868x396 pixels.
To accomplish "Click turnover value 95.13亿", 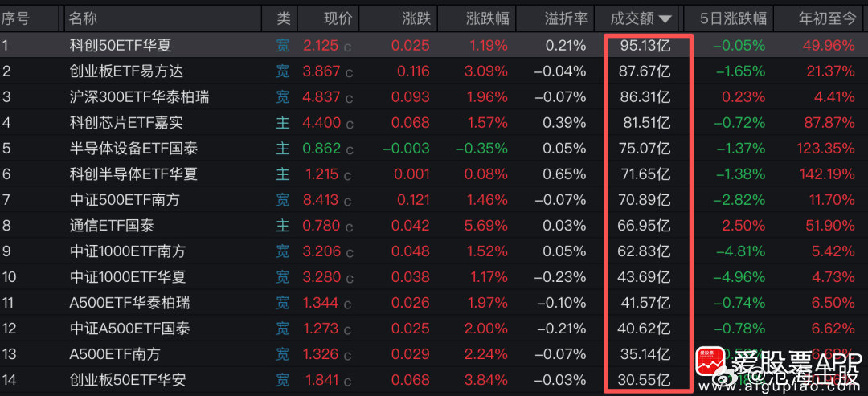I will tap(645, 45).
